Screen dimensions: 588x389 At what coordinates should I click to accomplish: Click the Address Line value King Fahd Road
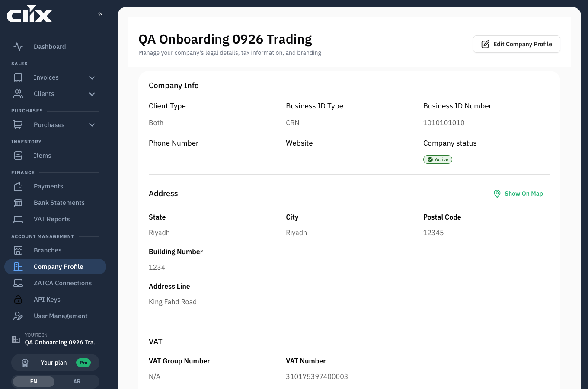(x=173, y=302)
